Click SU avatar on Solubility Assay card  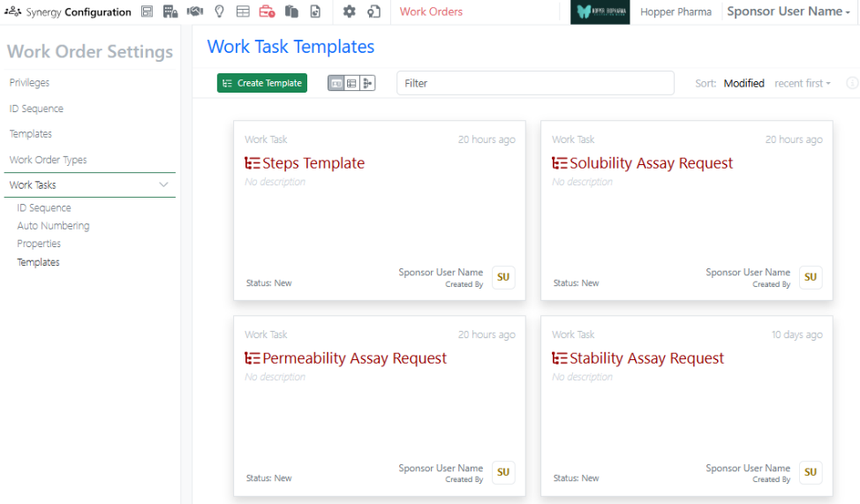point(811,277)
